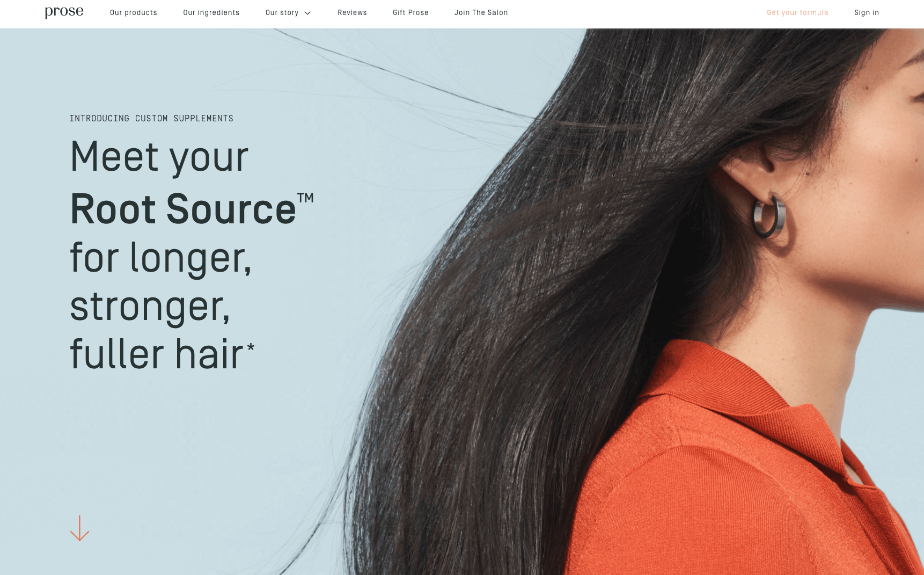
Task: Expand the Our story chevron arrow
Action: pos(307,13)
